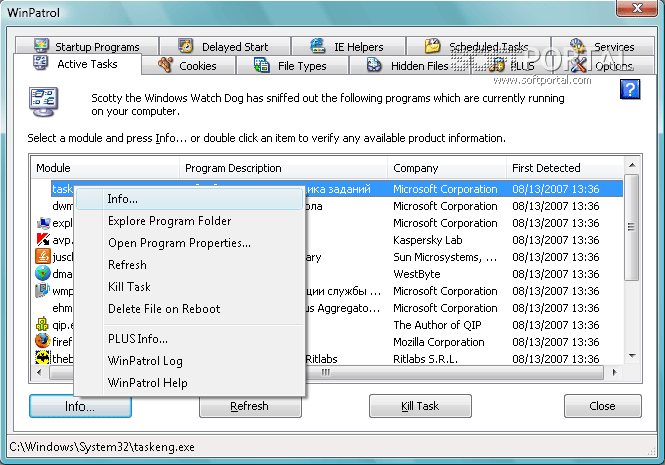The width and height of the screenshot is (665, 465).
Task: Choose Info... from the context menu
Action: pyautogui.click(x=190, y=199)
